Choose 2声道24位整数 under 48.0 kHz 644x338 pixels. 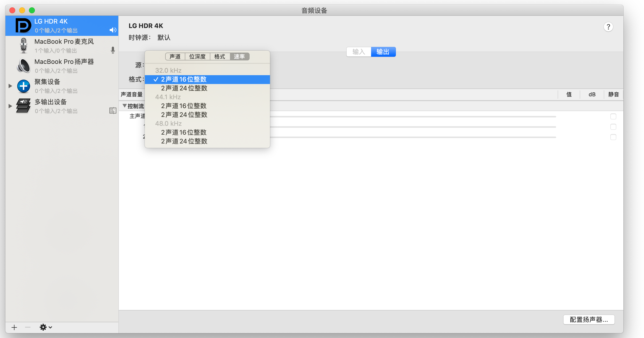coord(184,141)
